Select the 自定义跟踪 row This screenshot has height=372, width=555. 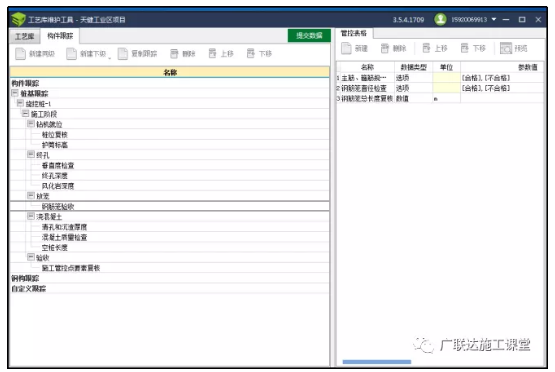click(x=170, y=288)
